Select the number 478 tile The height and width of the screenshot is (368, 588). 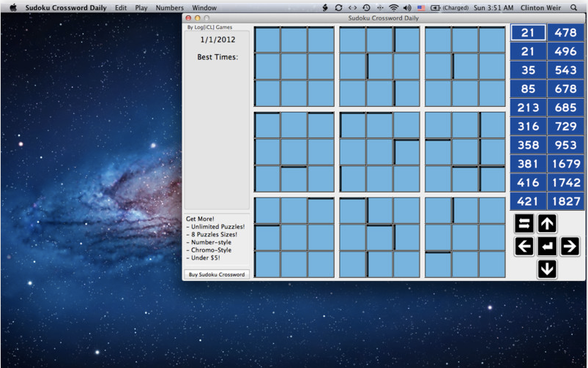click(x=565, y=33)
